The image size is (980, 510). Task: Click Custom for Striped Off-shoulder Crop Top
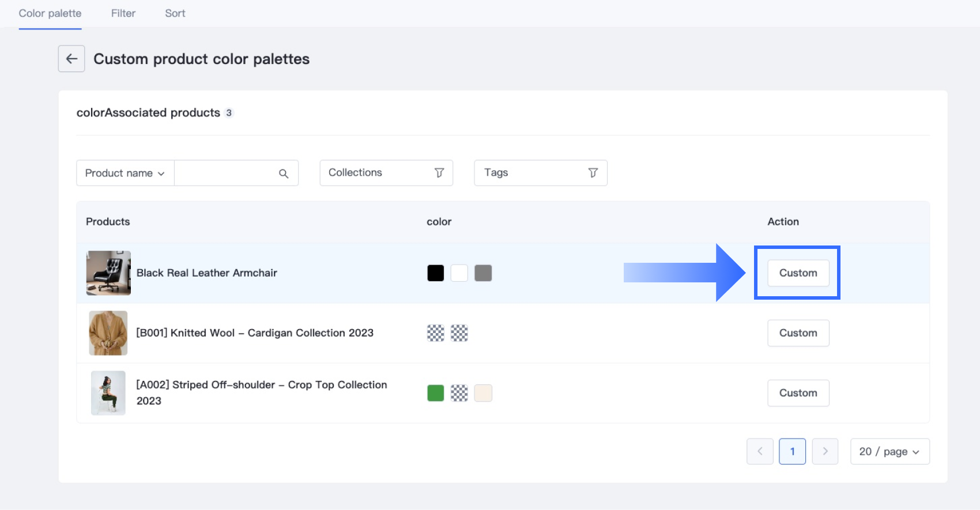pos(798,393)
